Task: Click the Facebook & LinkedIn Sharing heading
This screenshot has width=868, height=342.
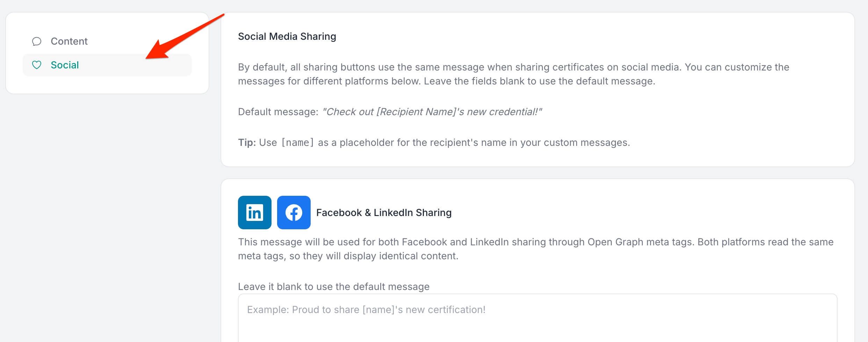Action: (x=384, y=213)
